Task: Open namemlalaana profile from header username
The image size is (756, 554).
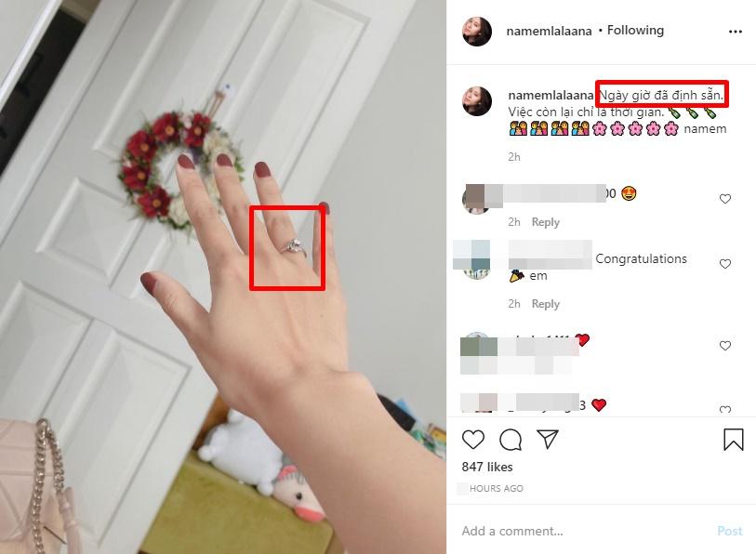Action: [549, 32]
